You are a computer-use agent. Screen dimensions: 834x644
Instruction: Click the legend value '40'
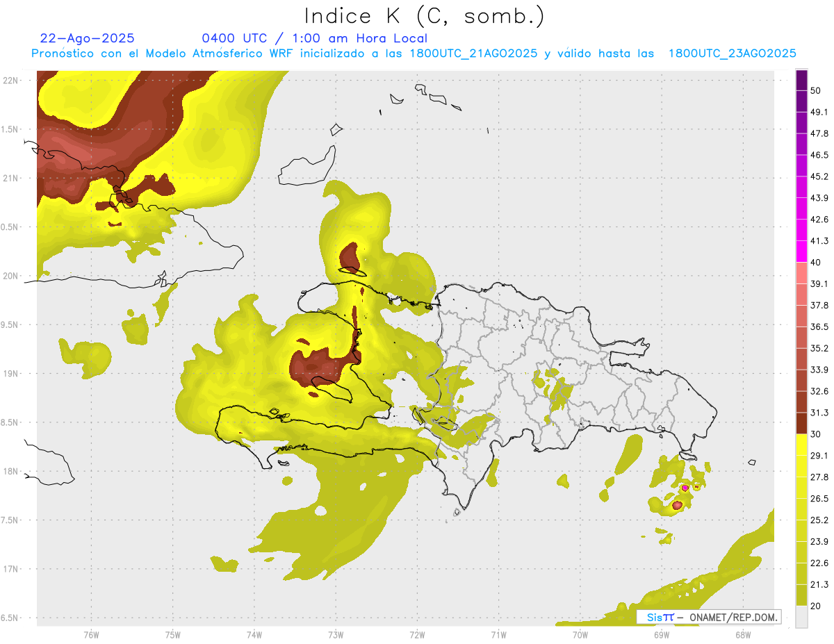click(816, 263)
